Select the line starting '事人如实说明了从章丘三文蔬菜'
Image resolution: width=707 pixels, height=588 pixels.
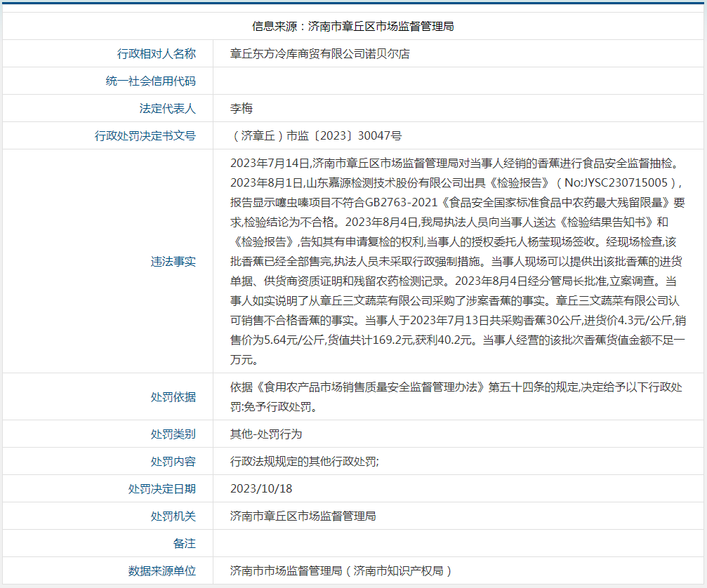455,300
